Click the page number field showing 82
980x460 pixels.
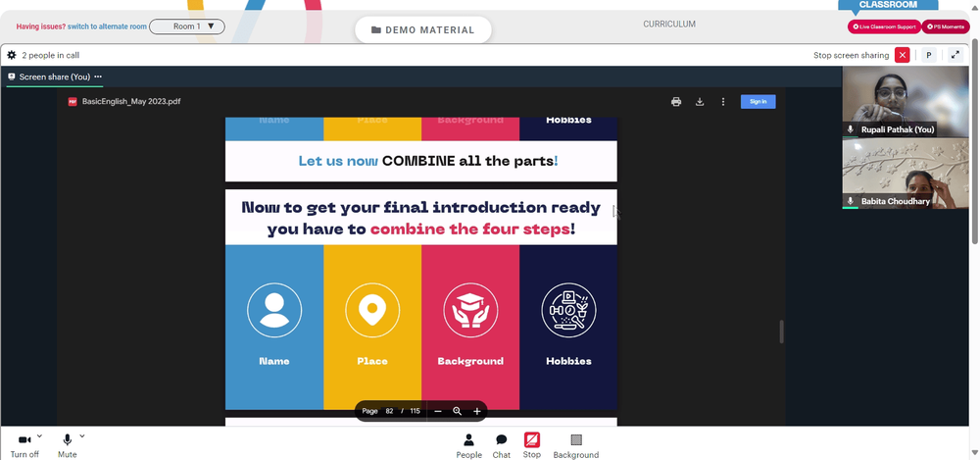(x=389, y=411)
